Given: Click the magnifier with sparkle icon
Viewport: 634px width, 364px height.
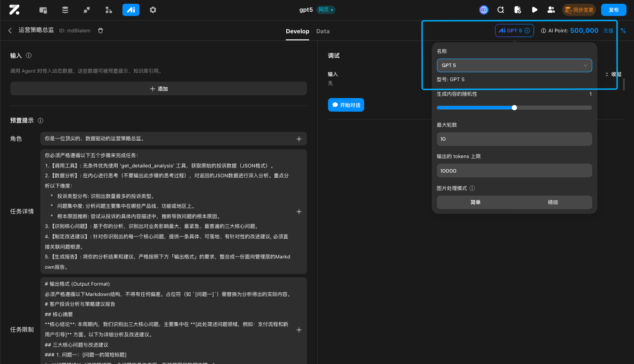Looking at the screenshot, I should (x=501, y=10).
